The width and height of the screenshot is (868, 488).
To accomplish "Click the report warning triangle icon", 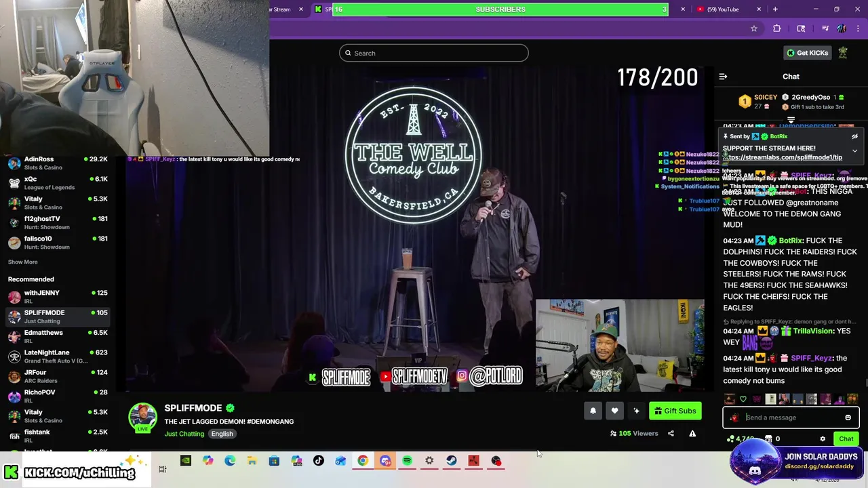I will (692, 434).
